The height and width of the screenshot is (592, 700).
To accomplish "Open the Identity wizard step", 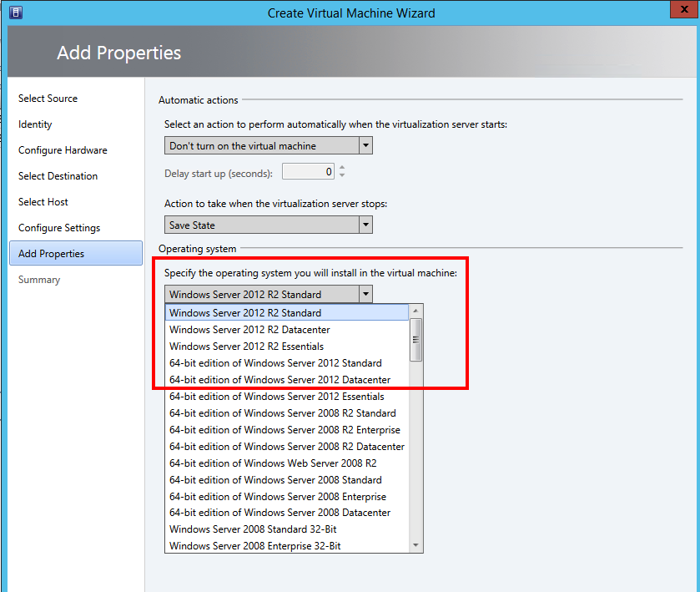I will [35, 124].
